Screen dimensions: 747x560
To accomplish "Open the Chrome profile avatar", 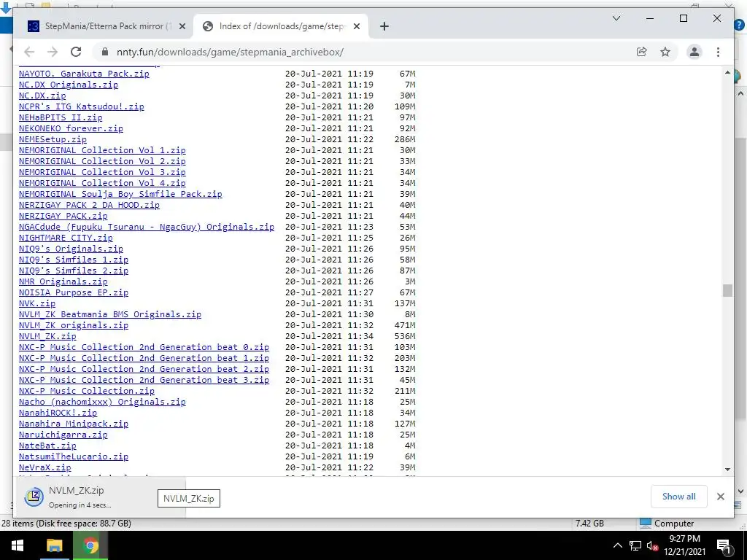I will click(694, 52).
